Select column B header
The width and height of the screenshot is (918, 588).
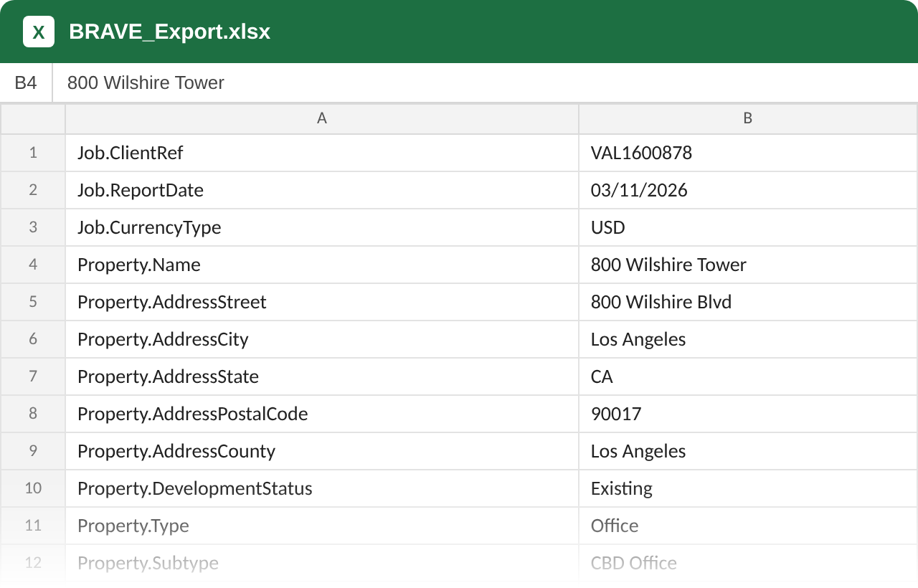748,119
